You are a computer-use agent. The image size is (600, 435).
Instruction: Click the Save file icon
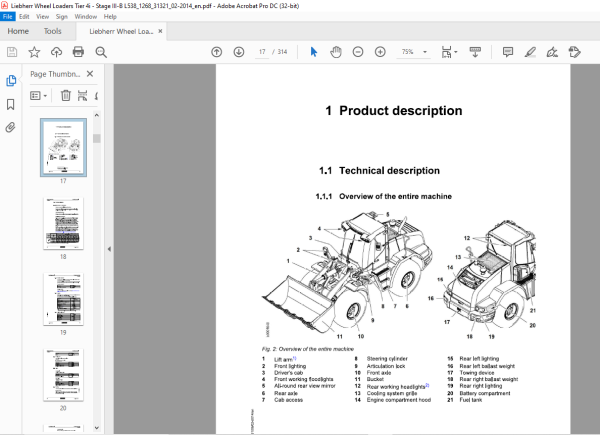coord(12,52)
